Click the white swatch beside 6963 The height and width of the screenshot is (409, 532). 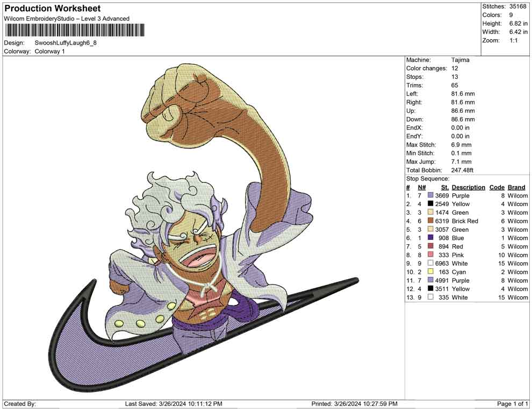[x=430, y=264]
